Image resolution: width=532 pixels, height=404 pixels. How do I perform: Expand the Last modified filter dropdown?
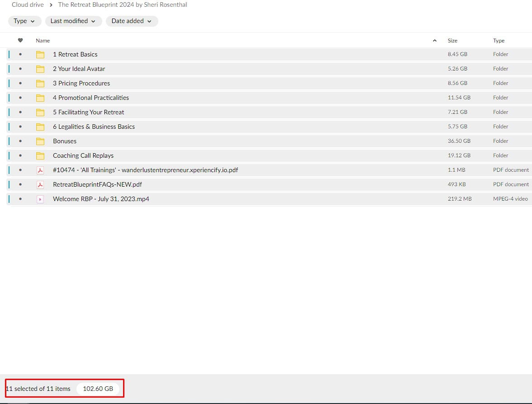tap(73, 21)
